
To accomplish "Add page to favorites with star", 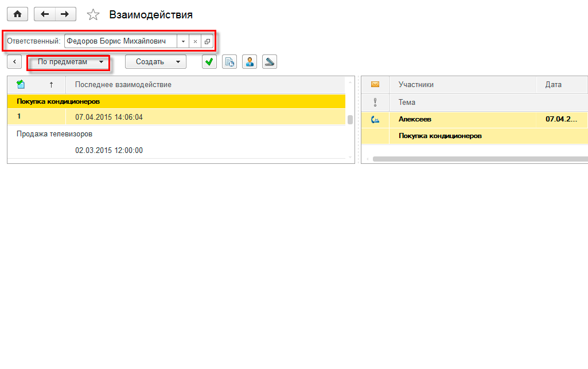I will pyautogui.click(x=93, y=14).
